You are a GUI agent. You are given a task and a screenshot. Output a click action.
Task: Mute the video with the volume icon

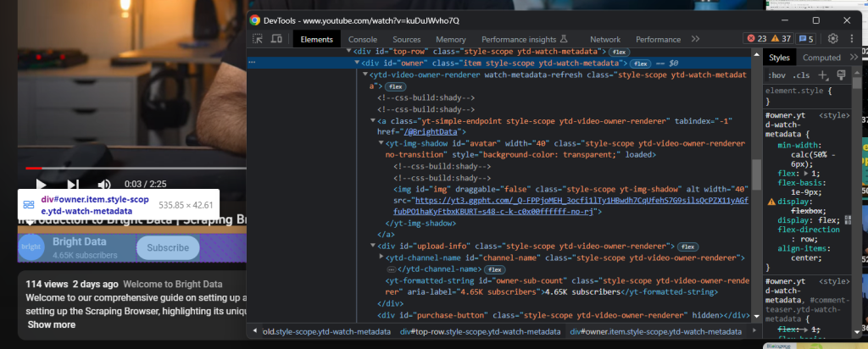coord(103,184)
